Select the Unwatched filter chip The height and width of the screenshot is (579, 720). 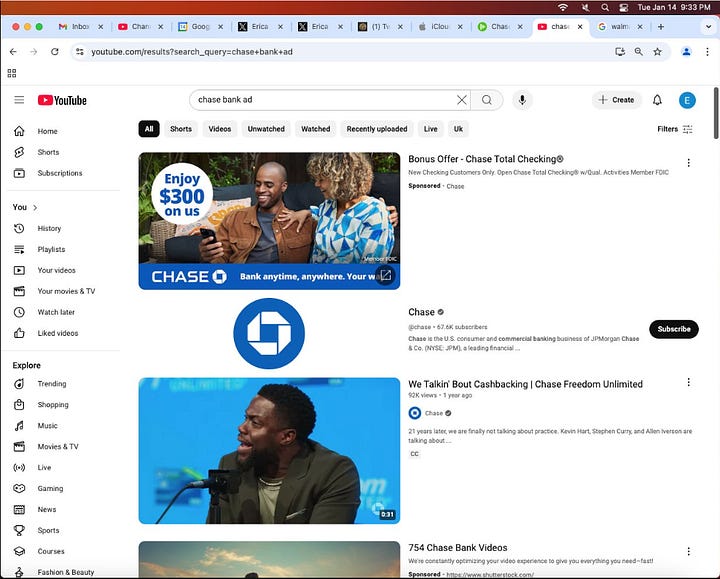pyautogui.click(x=266, y=129)
